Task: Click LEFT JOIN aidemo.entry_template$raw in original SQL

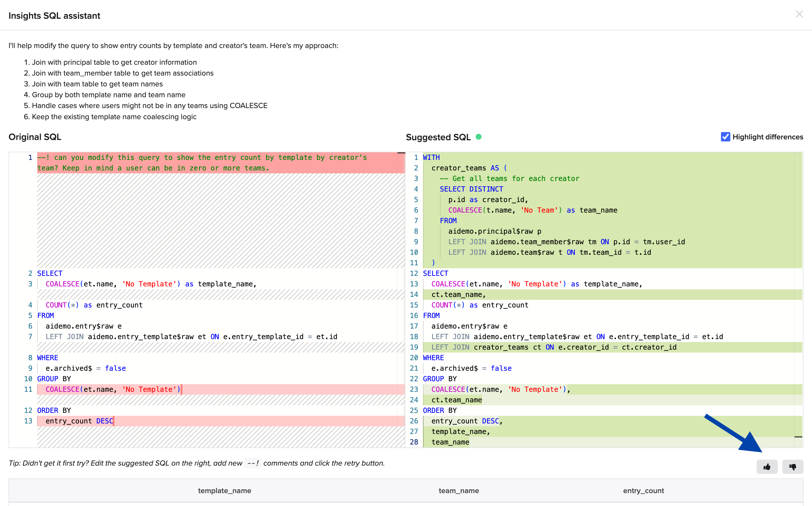Action: (191, 337)
